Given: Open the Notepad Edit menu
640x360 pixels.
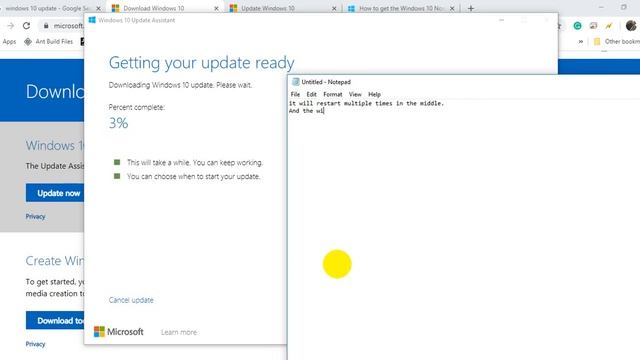Looking at the screenshot, I should pyautogui.click(x=311, y=94).
